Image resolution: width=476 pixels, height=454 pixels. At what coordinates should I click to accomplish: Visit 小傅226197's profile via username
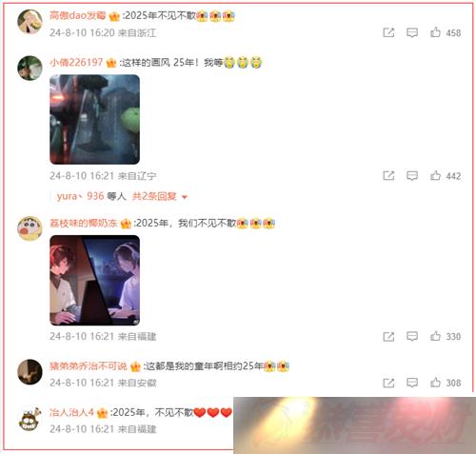(76, 62)
